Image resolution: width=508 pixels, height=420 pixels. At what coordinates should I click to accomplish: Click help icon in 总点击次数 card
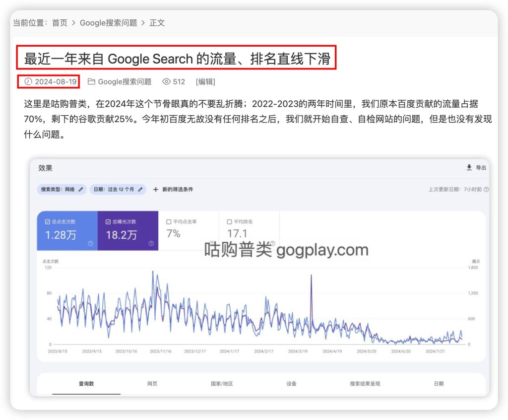pyautogui.click(x=90, y=243)
